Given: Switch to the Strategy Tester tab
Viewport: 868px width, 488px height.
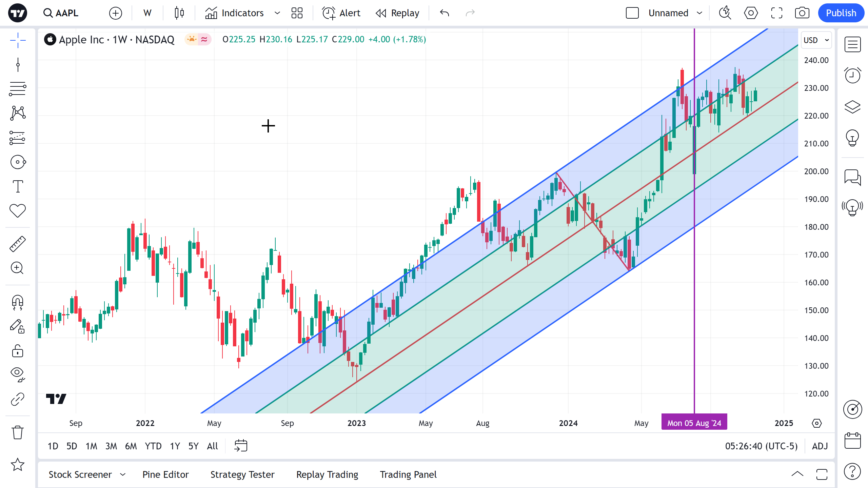Looking at the screenshot, I should pos(242,474).
